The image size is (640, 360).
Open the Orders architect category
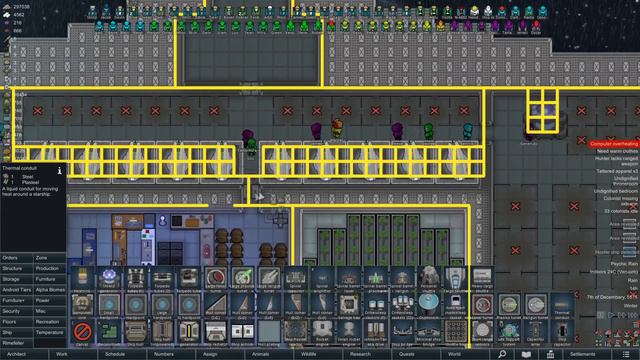pos(17,258)
